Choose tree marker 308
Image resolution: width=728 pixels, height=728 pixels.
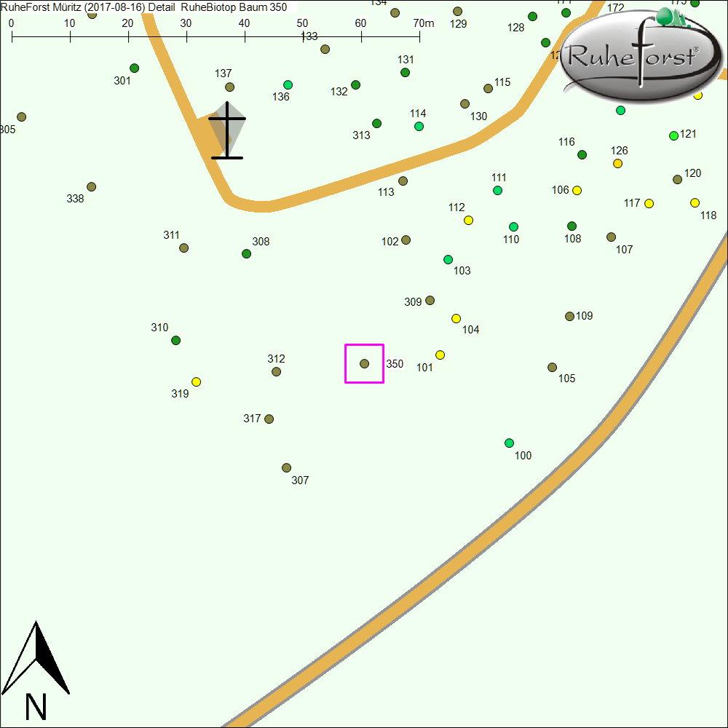click(246, 254)
